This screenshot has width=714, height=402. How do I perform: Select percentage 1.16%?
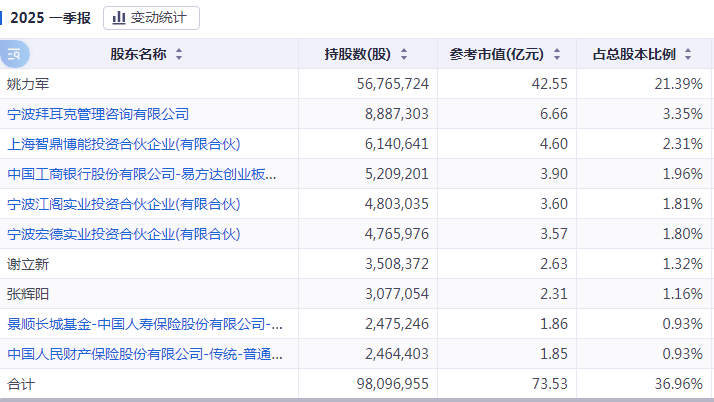683,294
